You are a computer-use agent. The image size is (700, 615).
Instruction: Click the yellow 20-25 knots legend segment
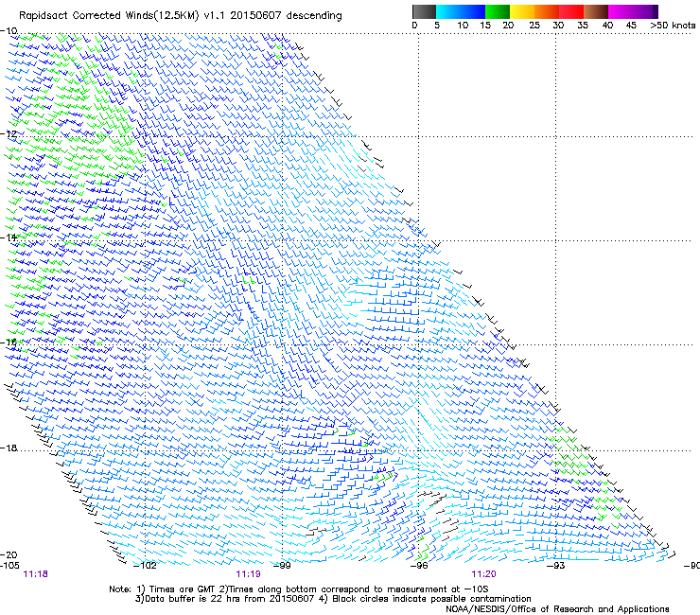pyautogui.click(x=522, y=11)
